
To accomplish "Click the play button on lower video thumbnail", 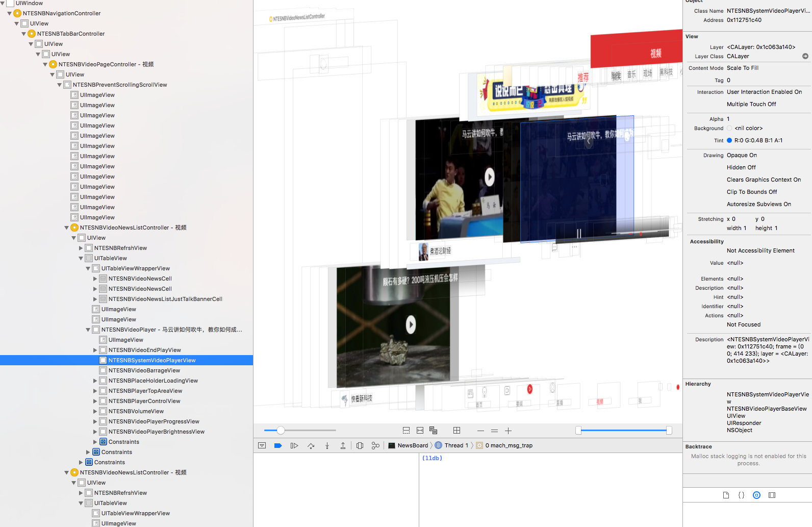I will point(411,324).
